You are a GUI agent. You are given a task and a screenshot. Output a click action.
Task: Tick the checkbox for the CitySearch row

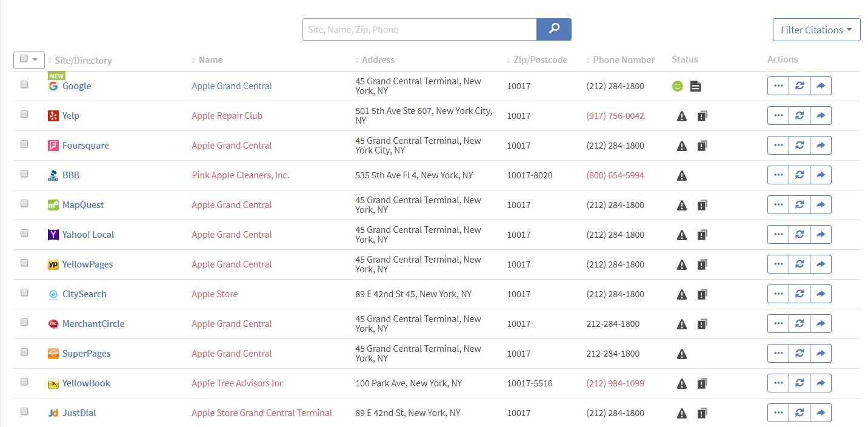coord(24,292)
